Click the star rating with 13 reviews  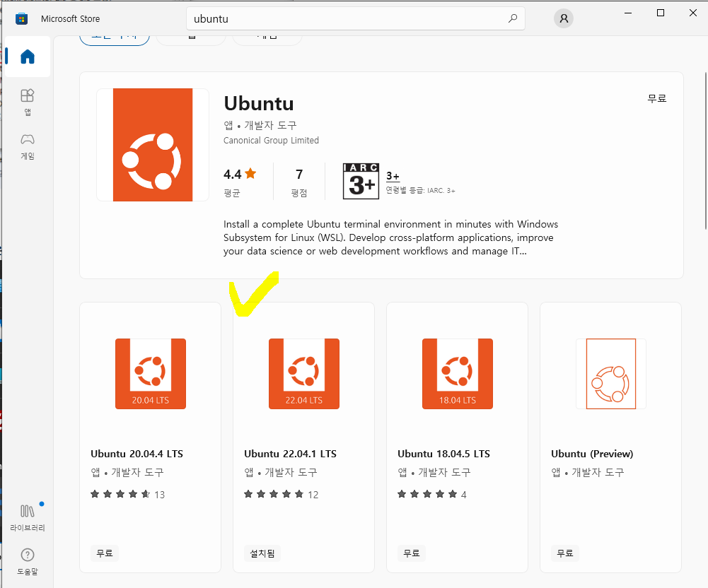(x=128, y=495)
